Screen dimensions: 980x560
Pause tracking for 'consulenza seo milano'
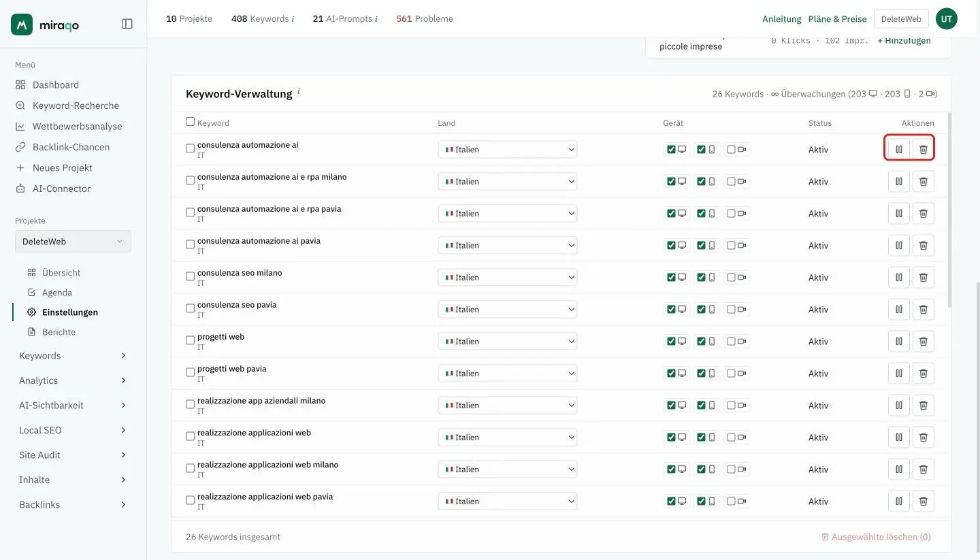[x=898, y=277]
